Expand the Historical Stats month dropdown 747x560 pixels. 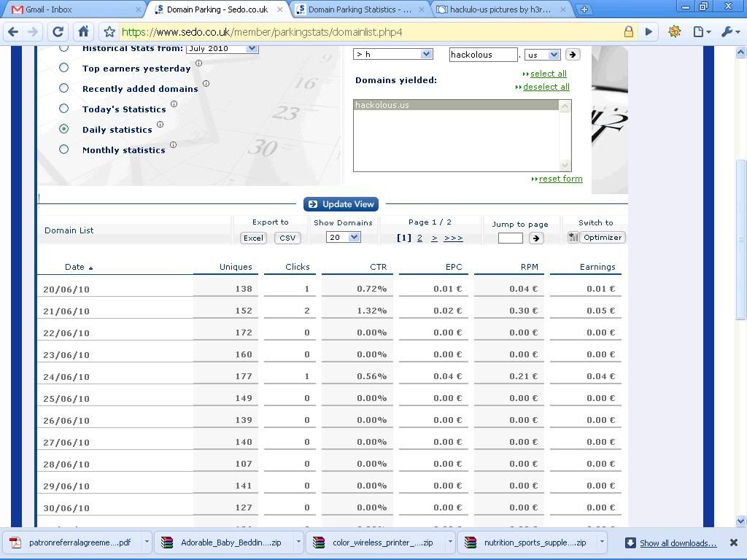point(222,48)
